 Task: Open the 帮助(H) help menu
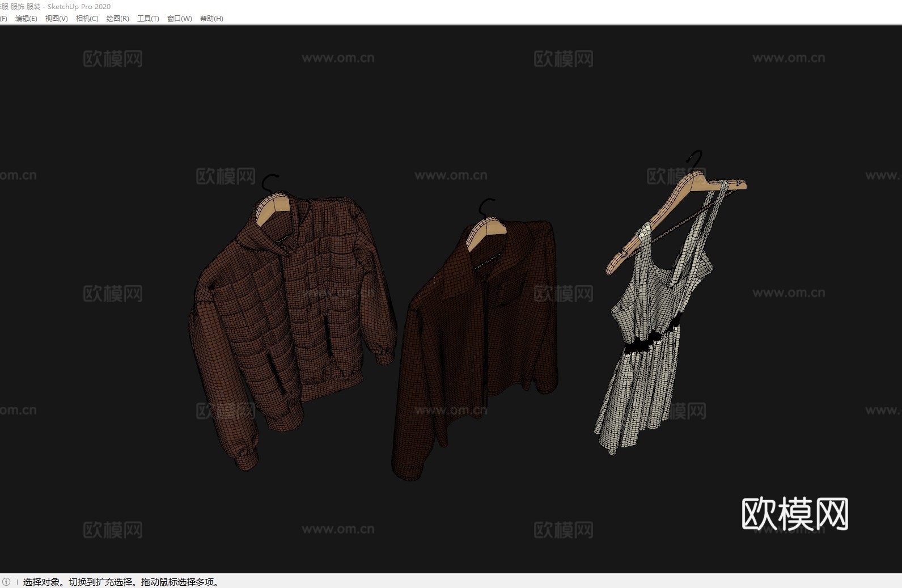click(x=211, y=19)
